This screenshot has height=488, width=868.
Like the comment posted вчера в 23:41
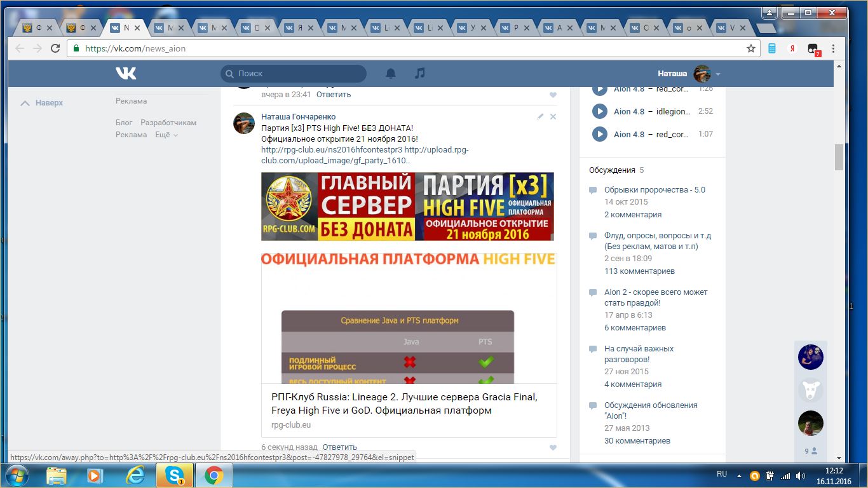coord(553,95)
